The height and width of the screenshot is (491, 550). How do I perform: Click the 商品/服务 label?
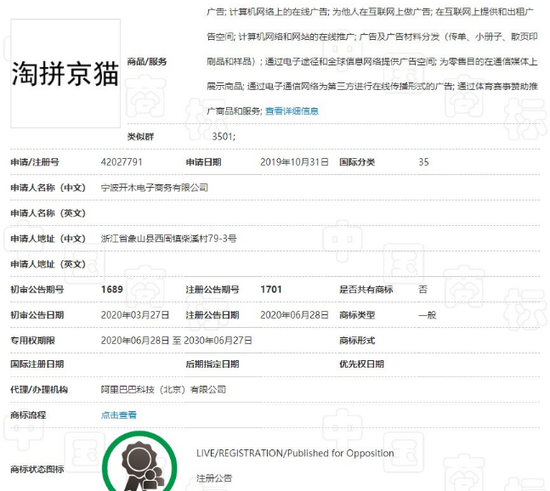tap(147, 62)
